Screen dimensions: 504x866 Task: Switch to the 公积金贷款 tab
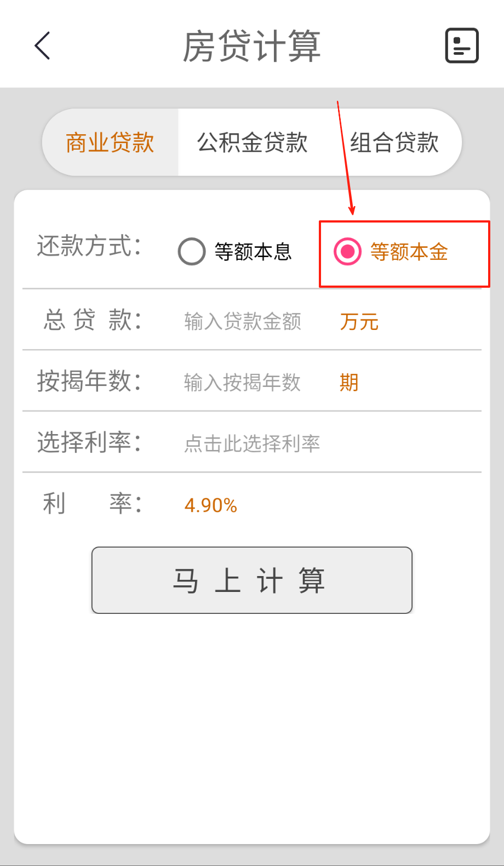(252, 143)
